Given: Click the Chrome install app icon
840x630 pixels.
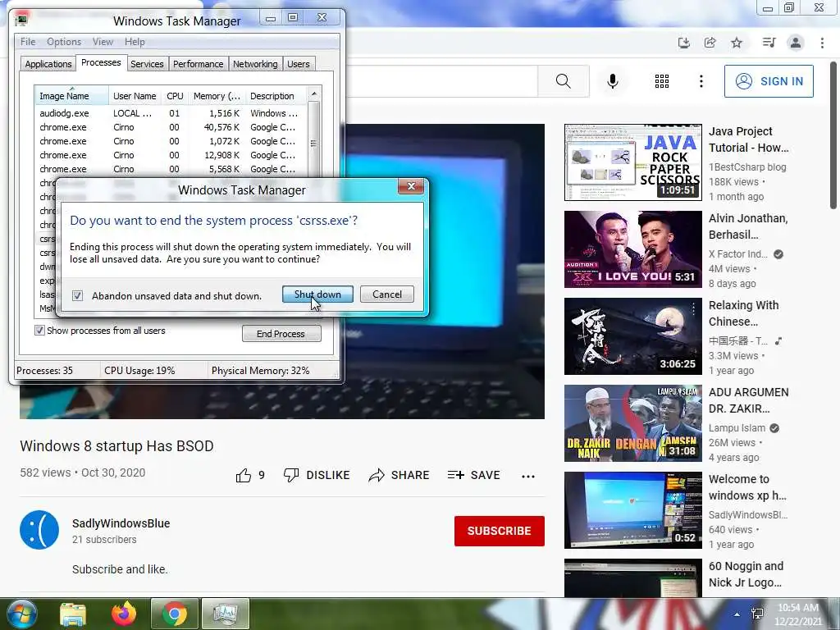Looking at the screenshot, I should 683,43.
